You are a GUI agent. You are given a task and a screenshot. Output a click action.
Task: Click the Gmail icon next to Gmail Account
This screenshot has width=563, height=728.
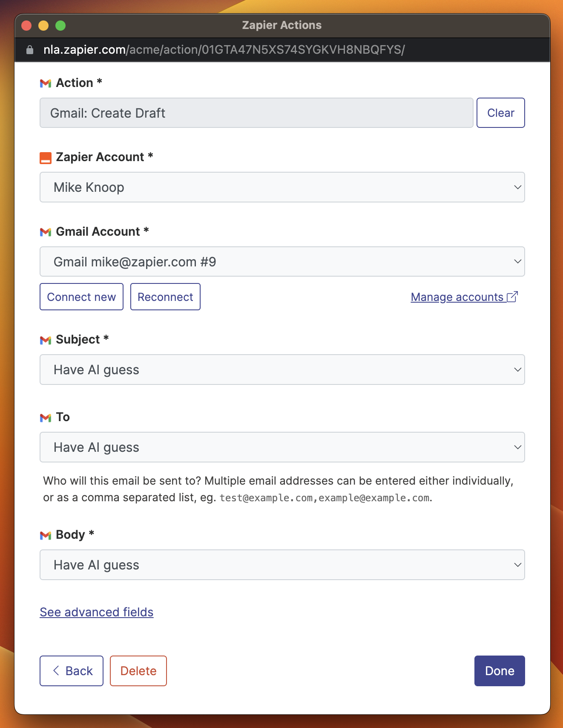pyautogui.click(x=46, y=232)
